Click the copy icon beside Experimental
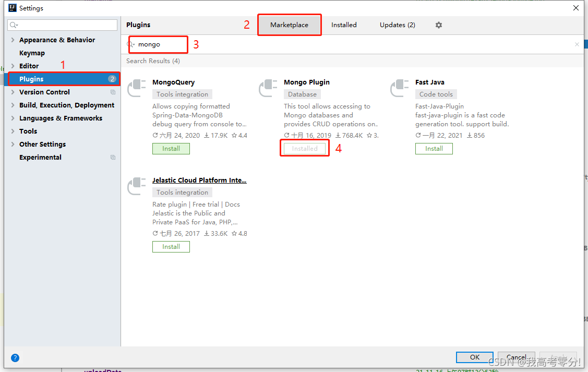This screenshot has height=372, width=588. coord(112,157)
